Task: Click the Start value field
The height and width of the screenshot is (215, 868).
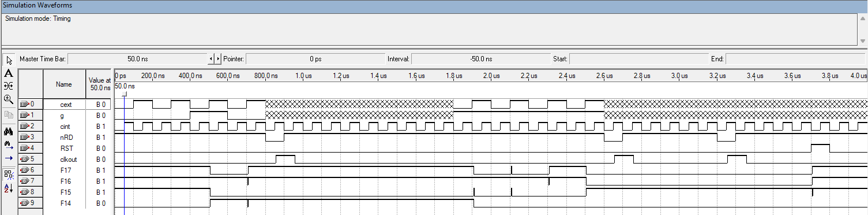Action: (x=638, y=59)
